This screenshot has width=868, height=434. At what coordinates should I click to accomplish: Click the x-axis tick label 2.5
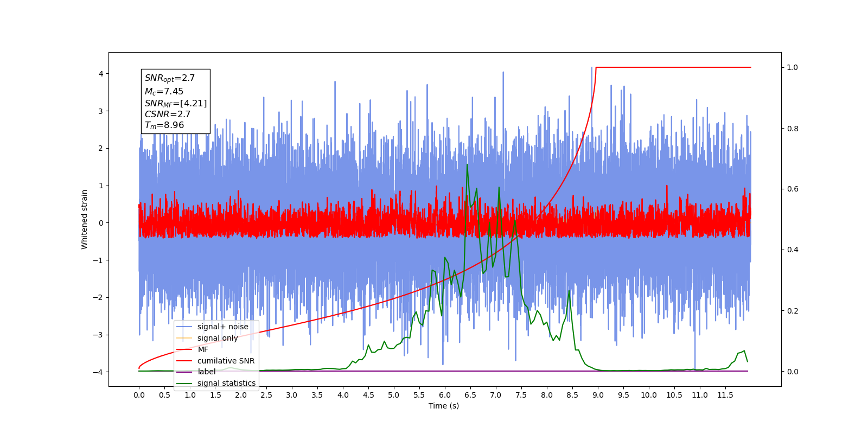(266, 395)
